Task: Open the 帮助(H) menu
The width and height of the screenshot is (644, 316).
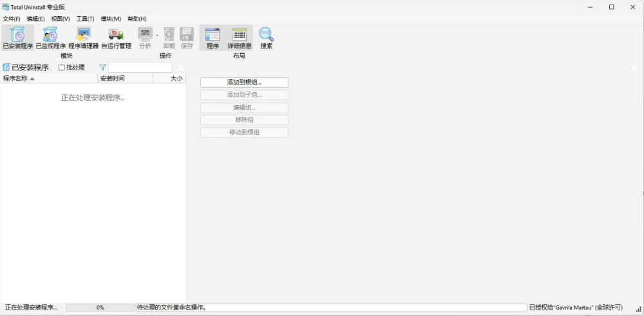Action: [137, 19]
